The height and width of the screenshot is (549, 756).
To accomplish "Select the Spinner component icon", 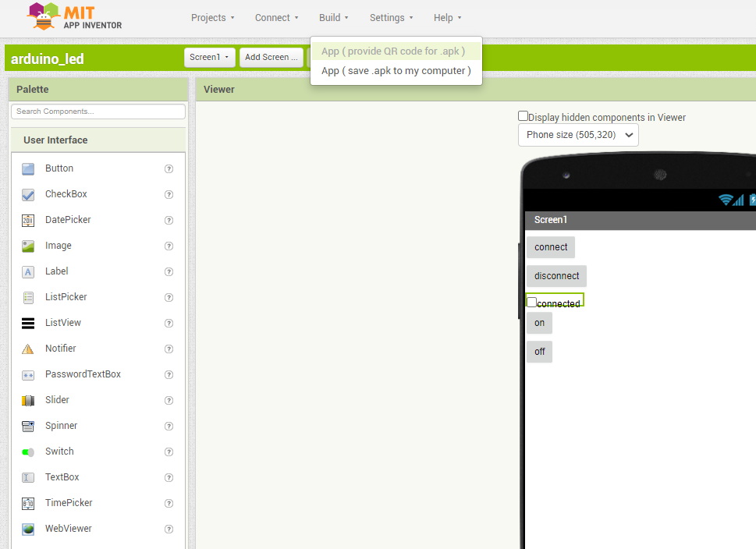I will point(28,426).
